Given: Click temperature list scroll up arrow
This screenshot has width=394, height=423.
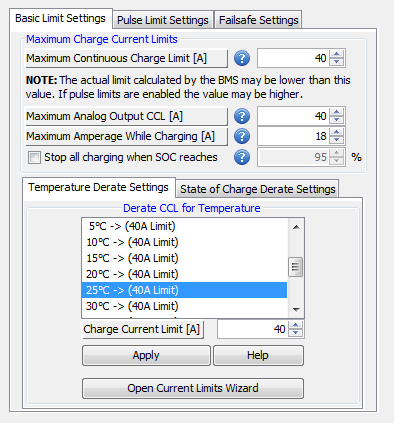Looking at the screenshot, I should pyautogui.click(x=296, y=227).
